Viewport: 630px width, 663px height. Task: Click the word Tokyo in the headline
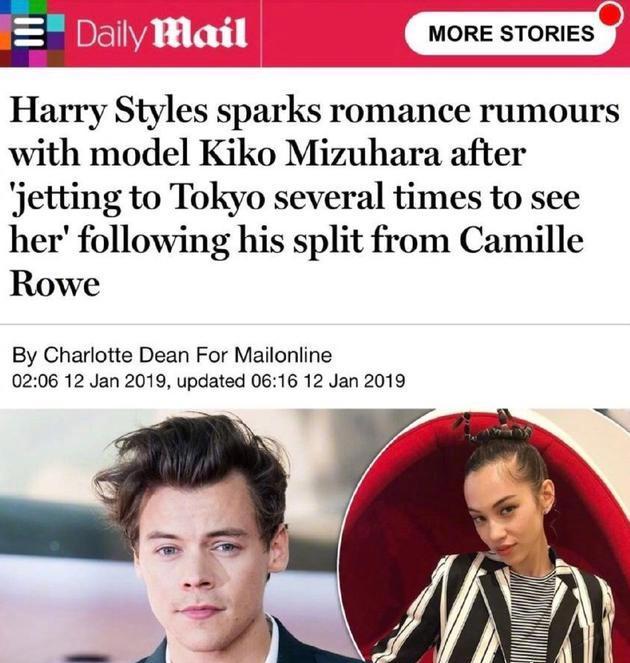pyautogui.click(x=217, y=198)
